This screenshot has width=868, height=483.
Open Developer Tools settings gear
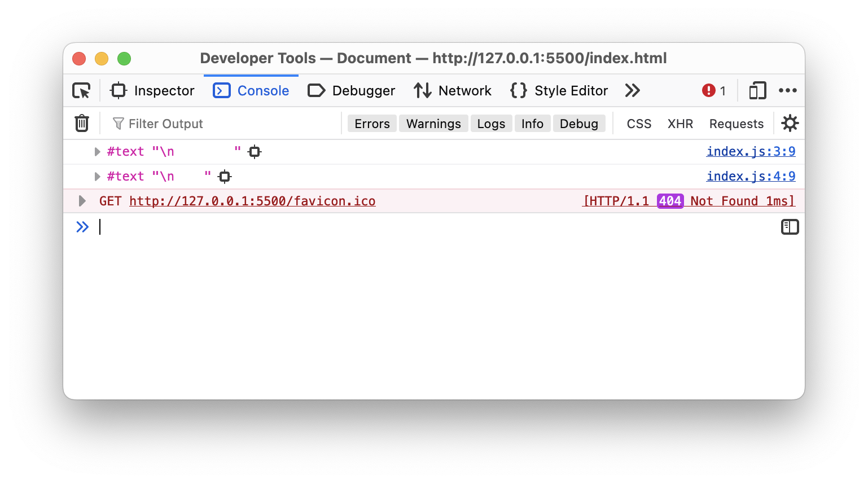tap(790, 123)
